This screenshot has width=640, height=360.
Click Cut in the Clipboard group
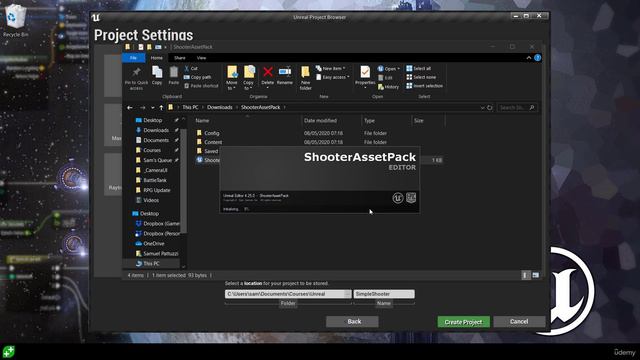click(x=191, y=69)
